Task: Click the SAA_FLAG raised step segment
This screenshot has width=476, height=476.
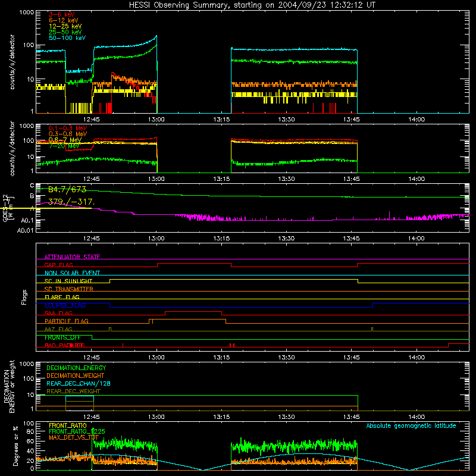Action: click(x=193, y=311)
